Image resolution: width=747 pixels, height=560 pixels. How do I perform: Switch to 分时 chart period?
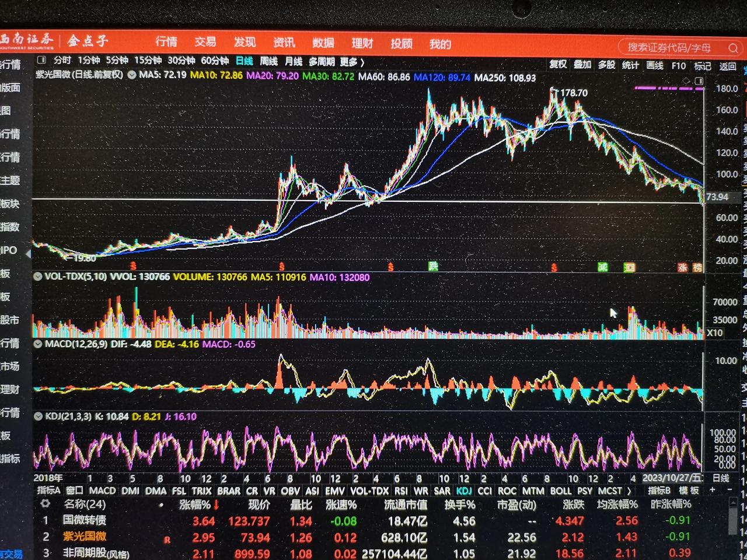coord(62,60)
